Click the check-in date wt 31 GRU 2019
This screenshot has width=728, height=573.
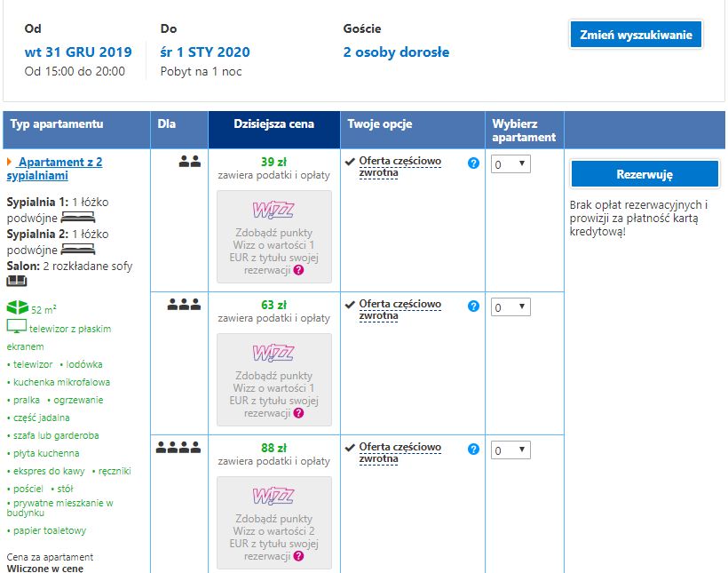(x=78, y=52)
